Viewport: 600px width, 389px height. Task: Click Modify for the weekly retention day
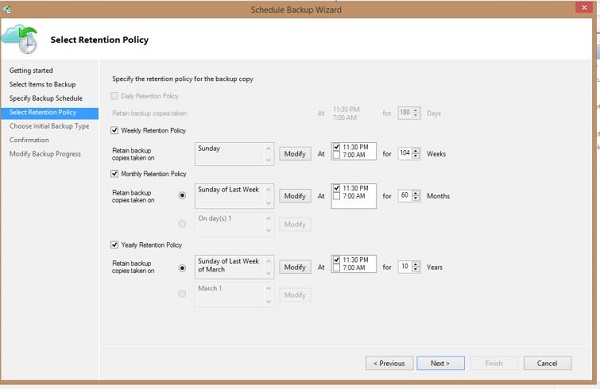[295, 154]
